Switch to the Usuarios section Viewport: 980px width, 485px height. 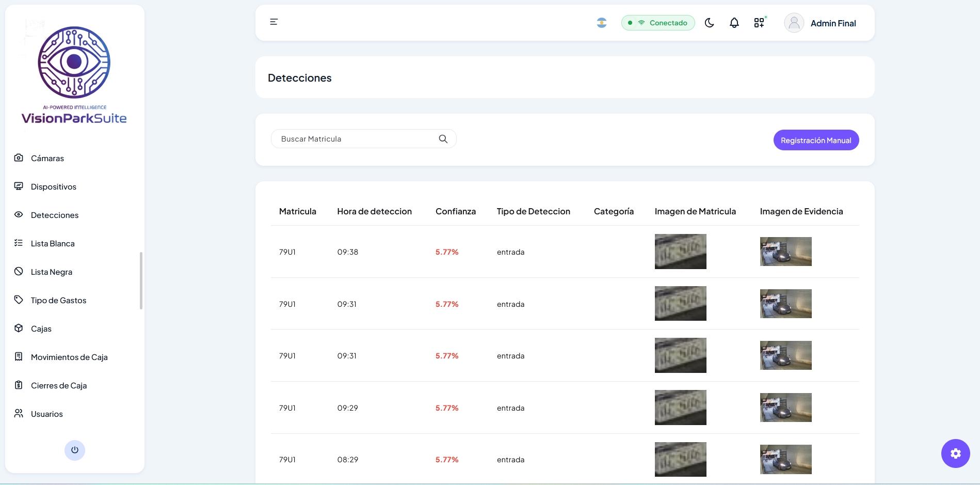pos(46,414)
